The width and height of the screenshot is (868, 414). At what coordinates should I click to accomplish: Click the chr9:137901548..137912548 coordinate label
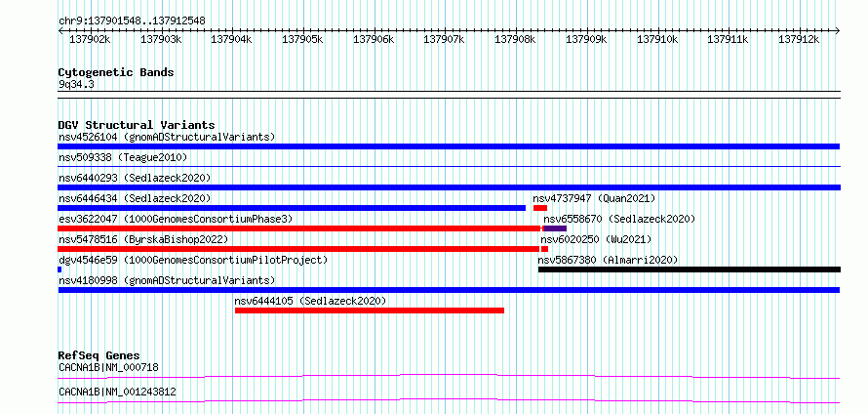[x=132, y=21]
